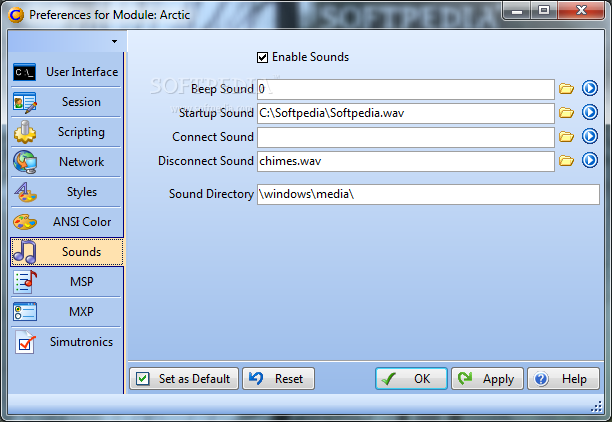This screenshot has height=422, width=612.
Task: Open the Network globe icon
Action: pos(25,162)
